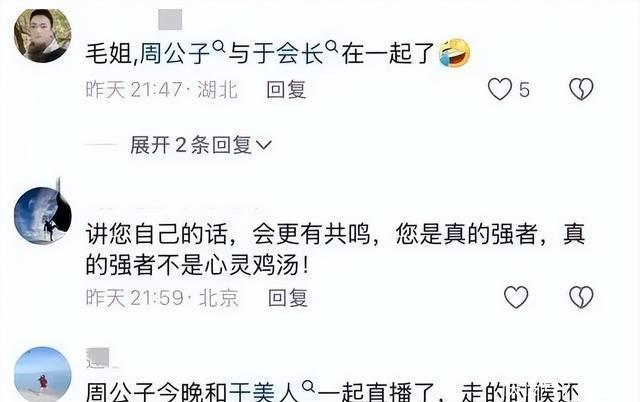Click the like count 5 on first comment
Viewport: 640px width, 402px height.
coord(524,90)
